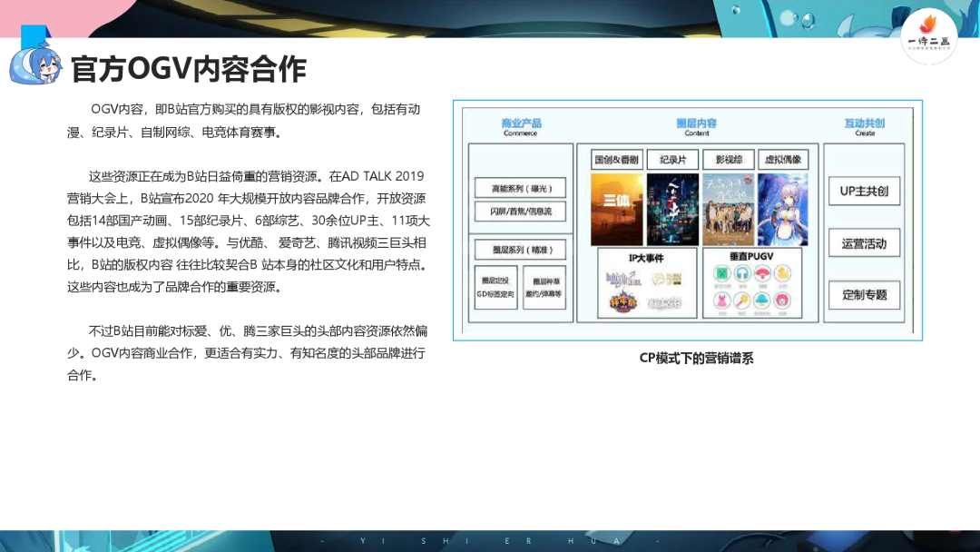Open the virtual idol poster under 虚拟偶像
This screenshot has height=552, width=980.
click(x=782, y=210)
